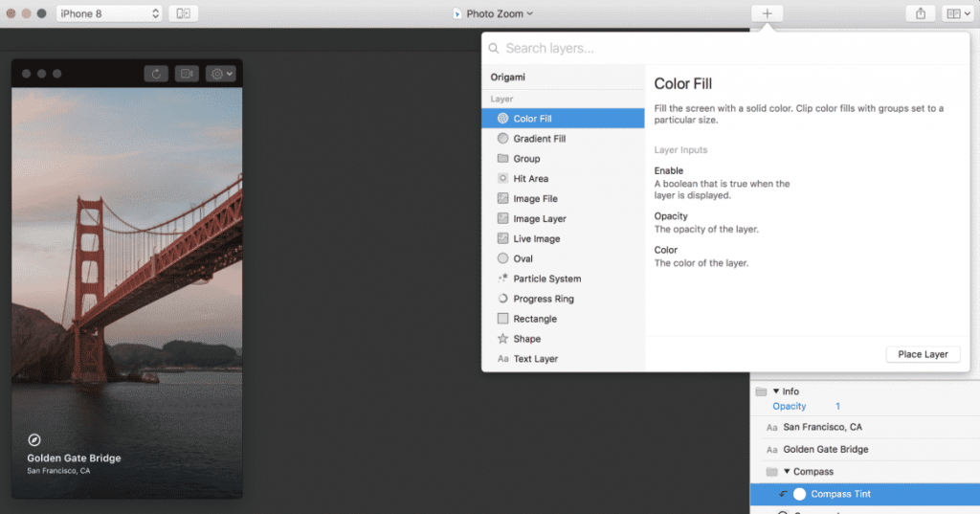Pick the Progress Ring layer entry
The image size is (980, 514).
pyautogui.click(x=543, y=299)
